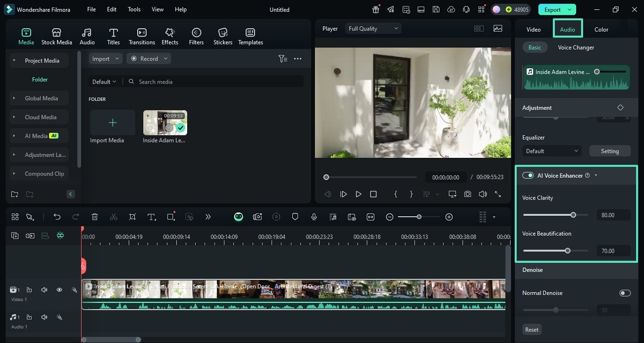Click the Search media field
The image size is (644, 343).
coord(215,82)
